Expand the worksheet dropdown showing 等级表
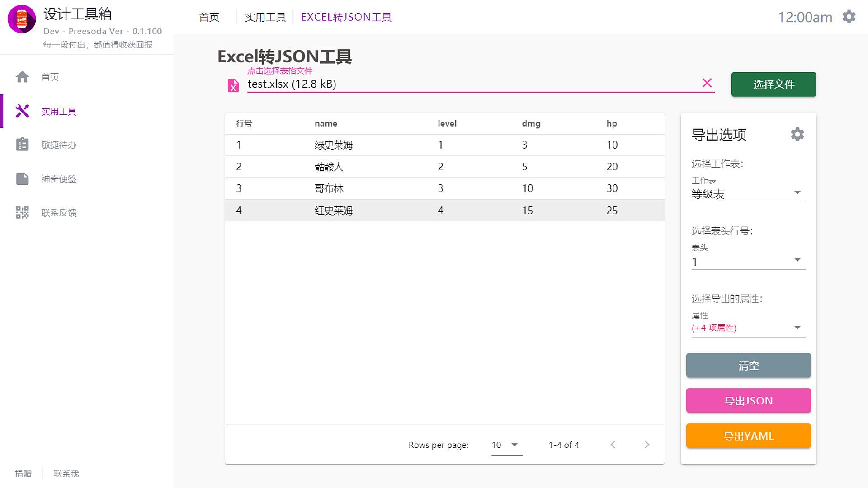Screen dimensions: 868x488 pyautogui.click(x=748, y=194)
